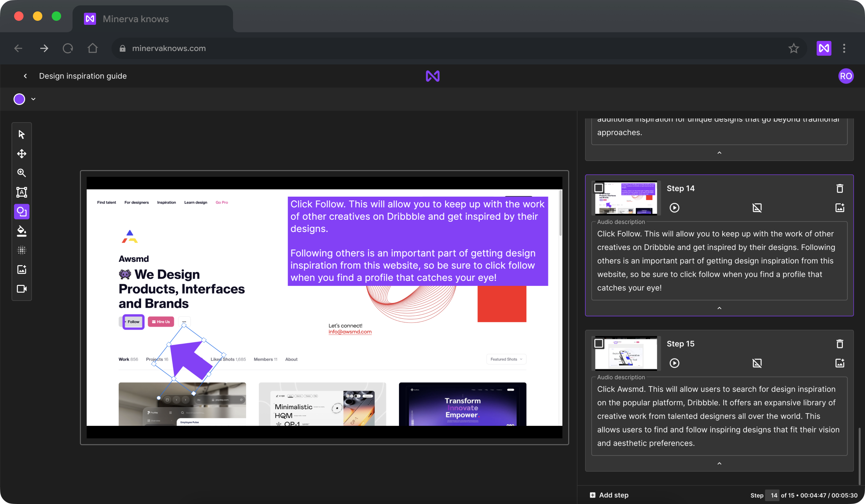Click the Hire Us button
Image resolution: width=865 pixels, height=504 pixels.
161,322
